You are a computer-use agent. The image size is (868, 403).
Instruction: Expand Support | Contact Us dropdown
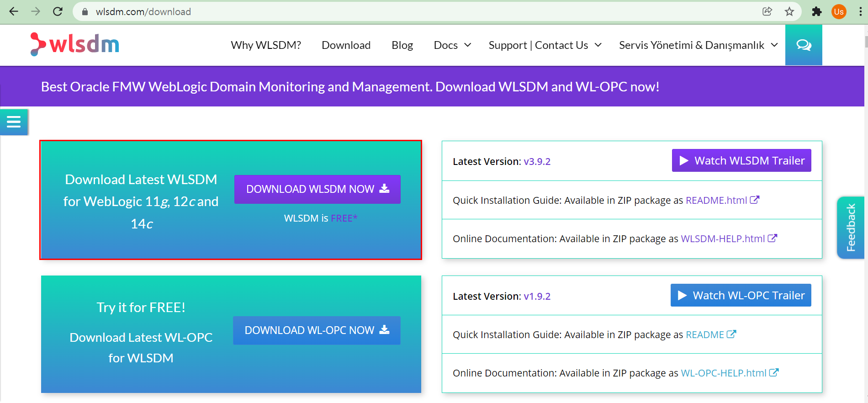click(x=545, y=45)
